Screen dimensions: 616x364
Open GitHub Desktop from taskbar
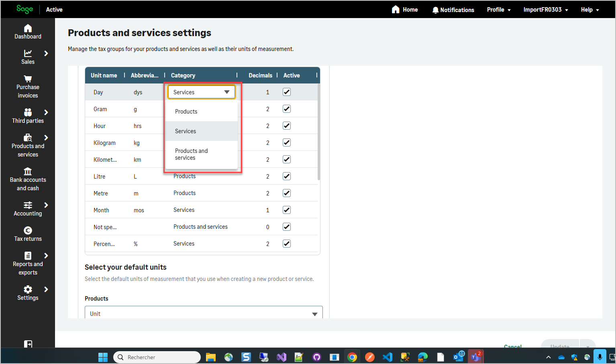pos(317,357)
